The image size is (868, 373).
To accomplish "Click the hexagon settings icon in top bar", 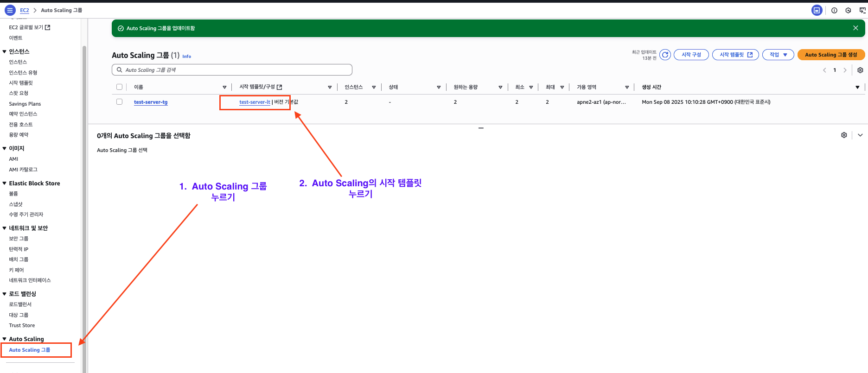I will [848, 10].
